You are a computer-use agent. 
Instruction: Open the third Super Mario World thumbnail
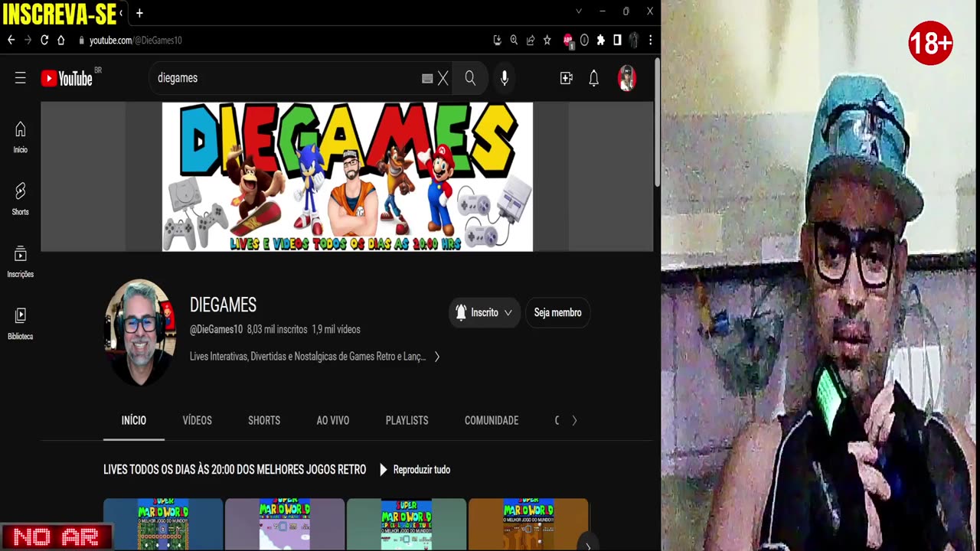(407, 524)
